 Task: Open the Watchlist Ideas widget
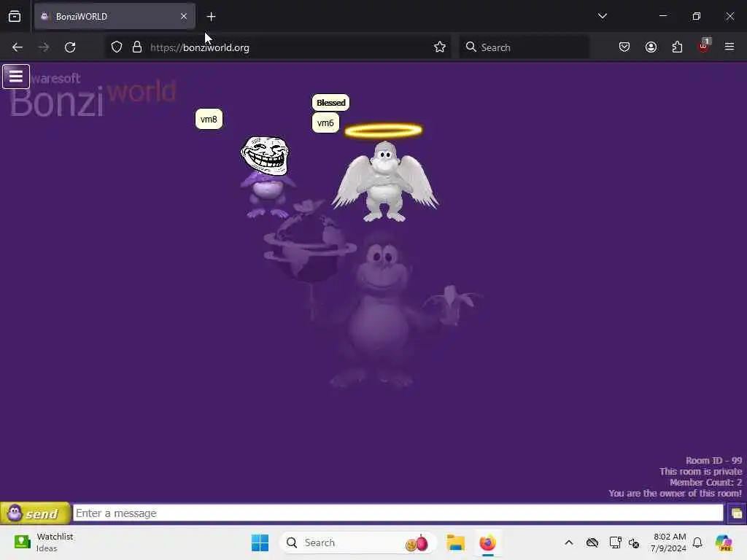click(44, 542)
